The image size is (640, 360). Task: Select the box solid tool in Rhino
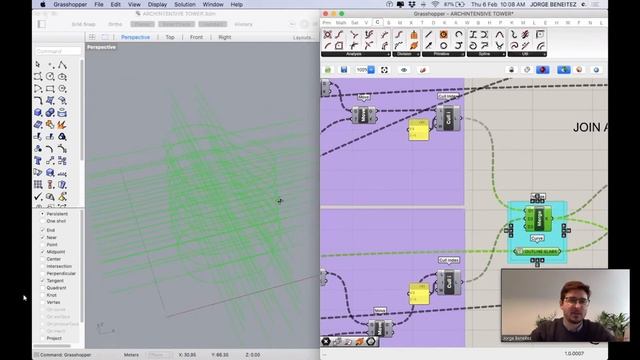38,113
